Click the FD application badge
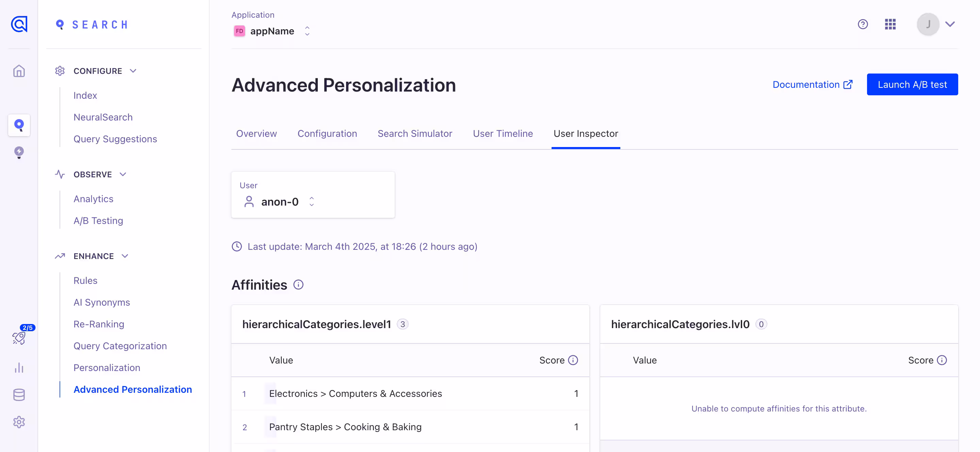 (239, 31)
